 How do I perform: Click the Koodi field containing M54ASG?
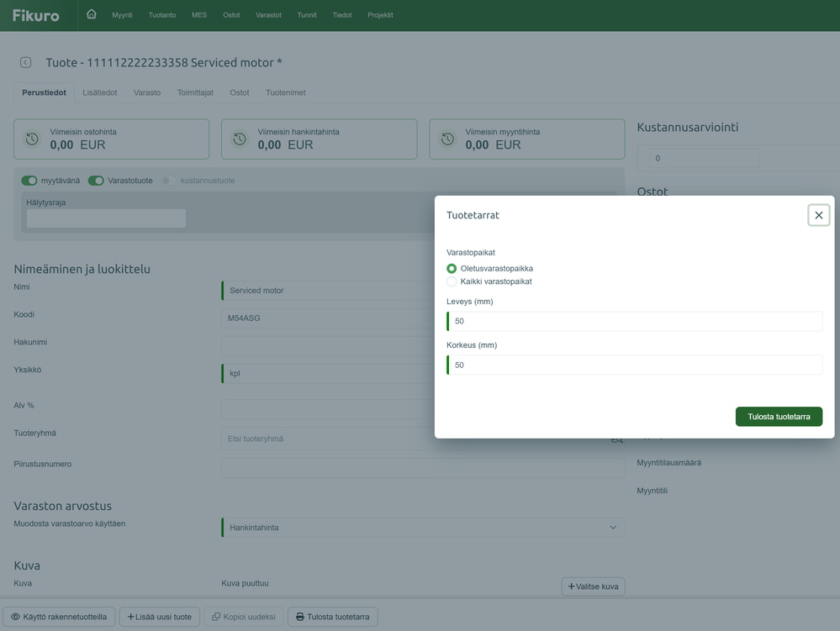click(328, 318)
